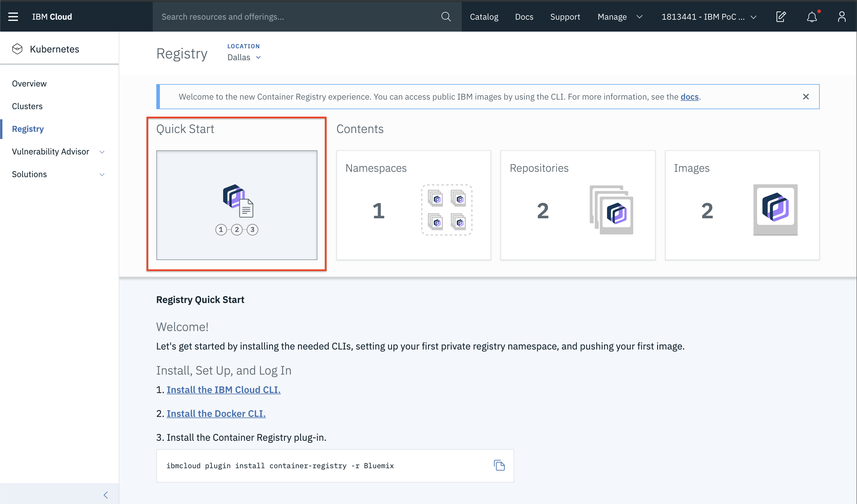857x504 pixels.
Task: Collapse the left sidebar
Action: pyautogui.click(x=106, y=494)
